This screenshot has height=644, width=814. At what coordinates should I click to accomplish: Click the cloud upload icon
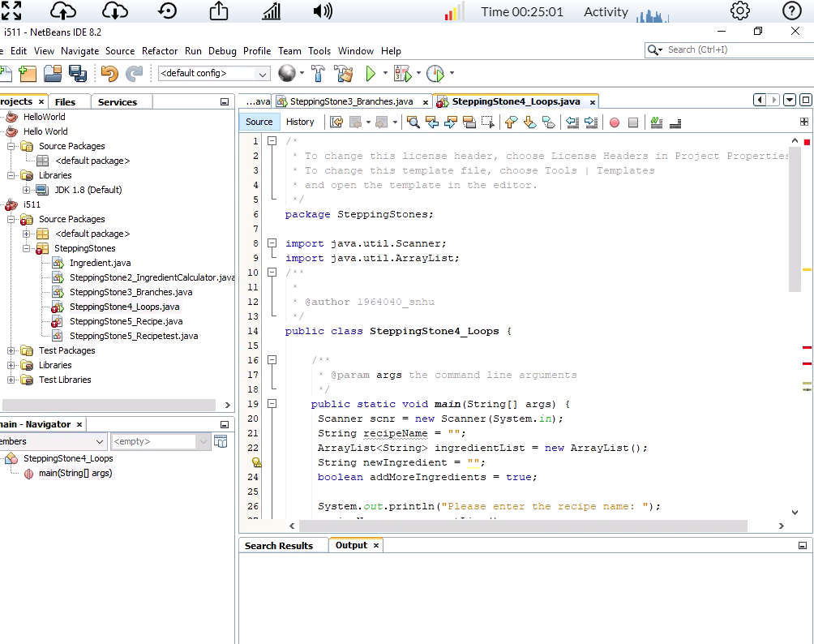[x=62, y=11]
